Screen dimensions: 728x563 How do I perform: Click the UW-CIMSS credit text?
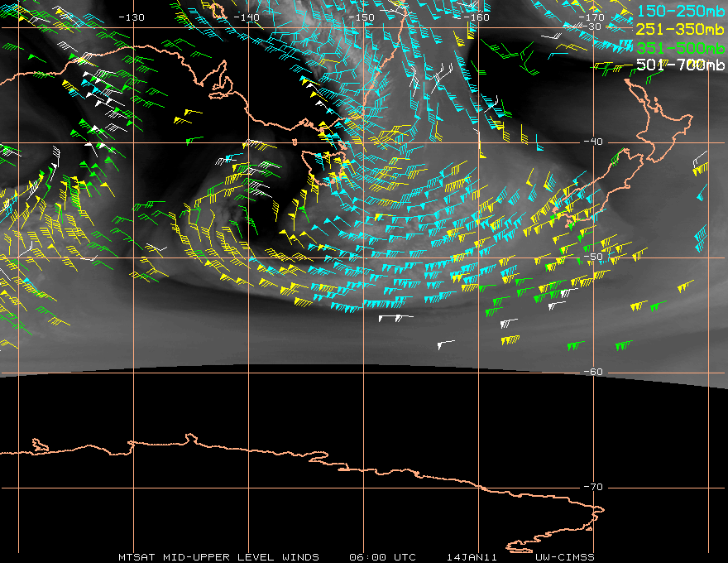pyautogui.click(x=564, y=557)
